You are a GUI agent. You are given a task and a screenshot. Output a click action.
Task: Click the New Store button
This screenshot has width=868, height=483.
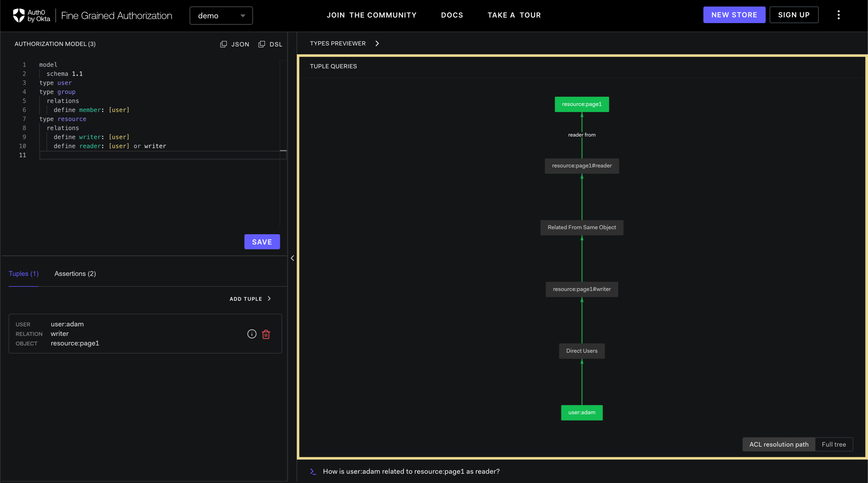pos(734,15)
